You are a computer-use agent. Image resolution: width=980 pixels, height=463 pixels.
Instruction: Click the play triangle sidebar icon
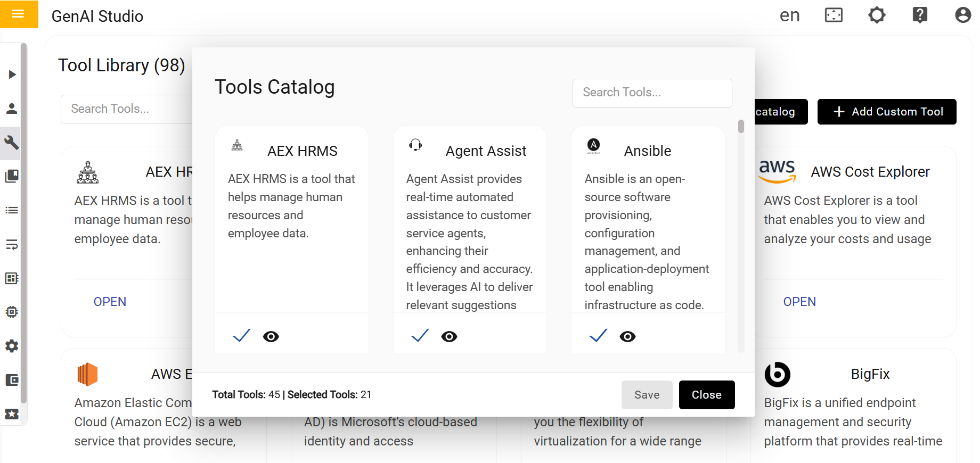click(12, 75)
